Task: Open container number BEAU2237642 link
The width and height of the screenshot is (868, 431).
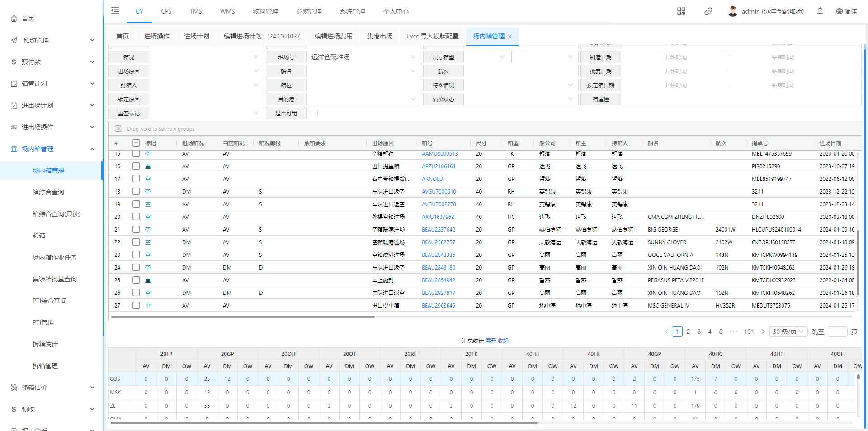Action: [438, 230]
